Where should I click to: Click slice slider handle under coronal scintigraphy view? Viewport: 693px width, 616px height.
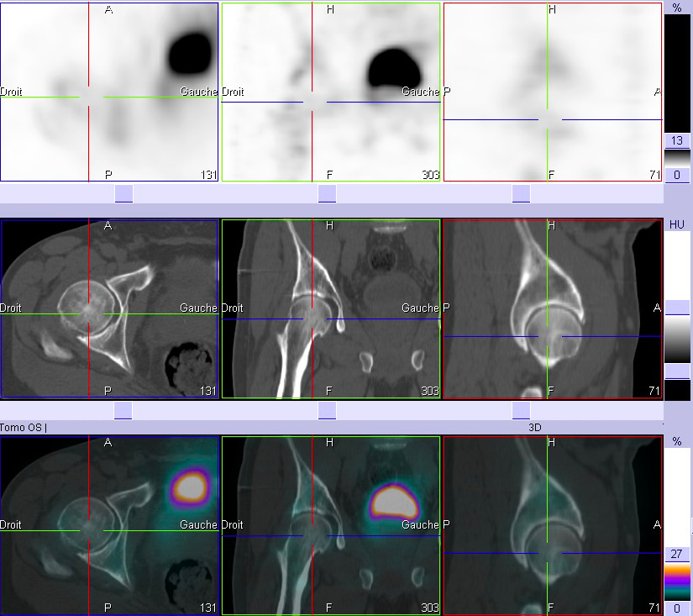click(327, 193)
